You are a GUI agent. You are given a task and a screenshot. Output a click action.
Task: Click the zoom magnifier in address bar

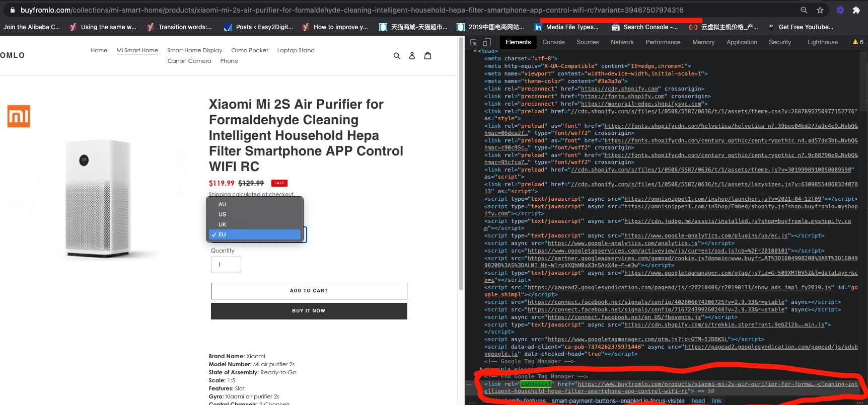(804, 10)
